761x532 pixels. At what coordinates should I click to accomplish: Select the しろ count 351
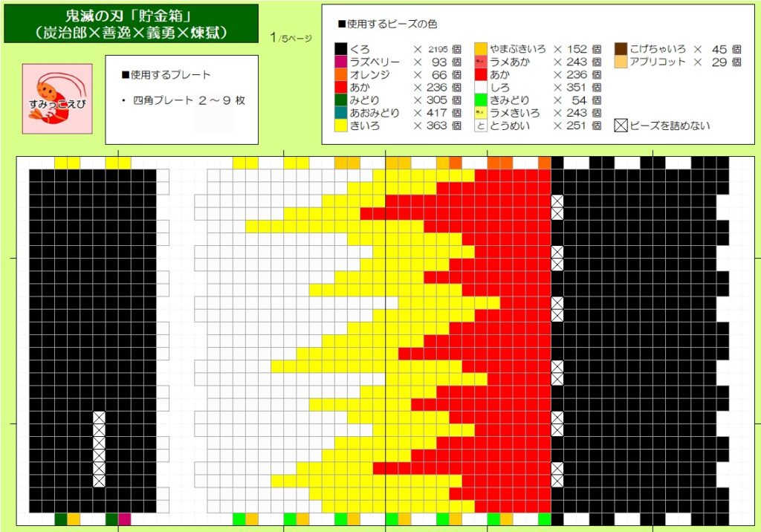pyautogui.click(x=577, y=88)
